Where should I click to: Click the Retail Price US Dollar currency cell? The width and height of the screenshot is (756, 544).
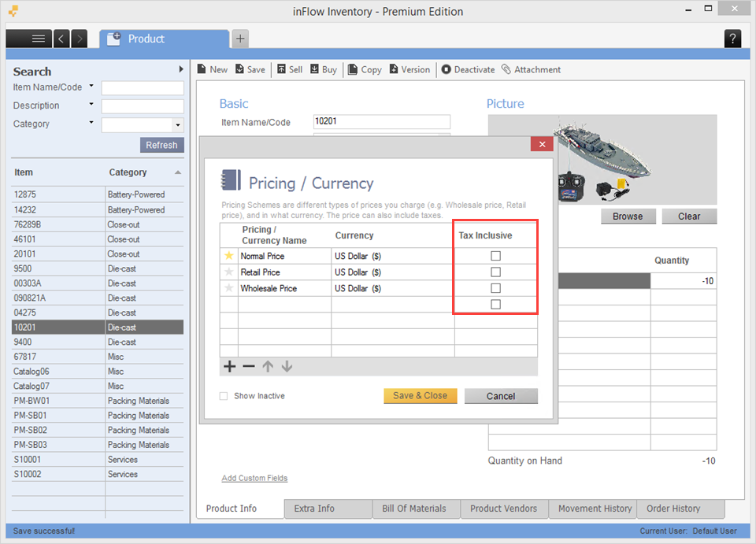[x=392, y=272]
